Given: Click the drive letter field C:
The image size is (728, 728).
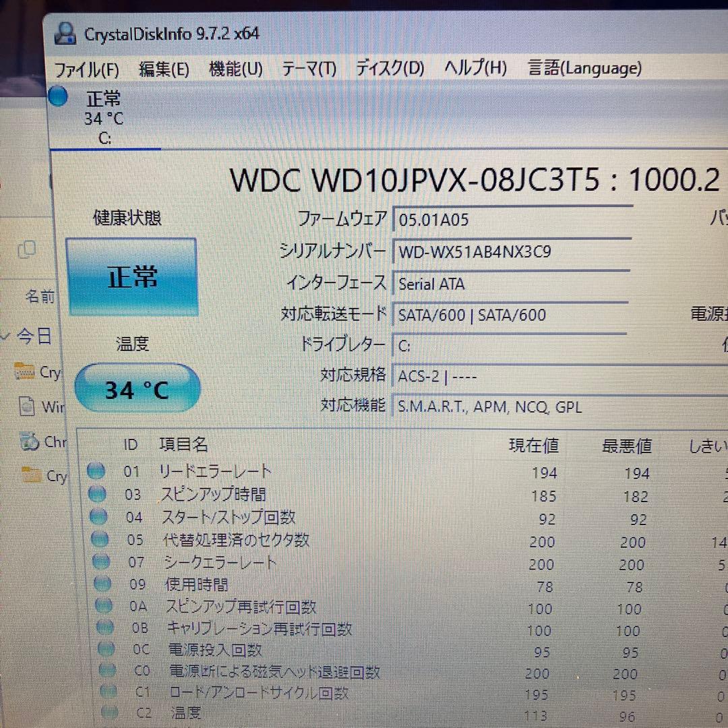Looking at the screenshot, I should tap(510, 346).
